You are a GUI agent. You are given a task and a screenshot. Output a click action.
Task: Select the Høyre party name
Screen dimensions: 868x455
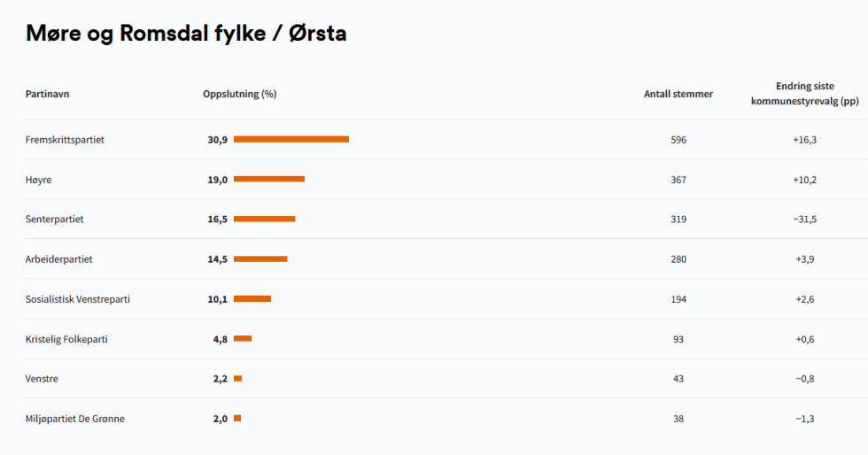(x=38, y=180)
